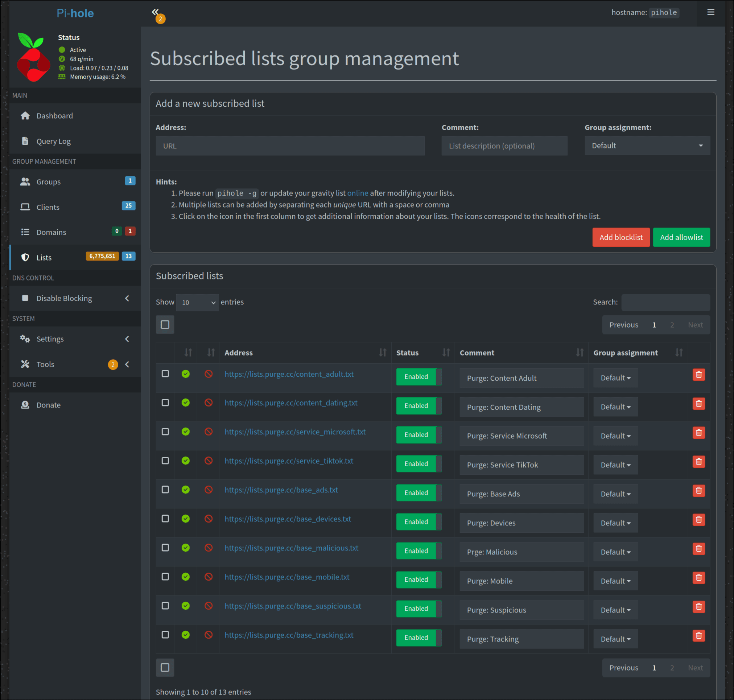Open the Group assignment dropdown for new lists
The image size is (734, 700).
[x=647, y=146]
